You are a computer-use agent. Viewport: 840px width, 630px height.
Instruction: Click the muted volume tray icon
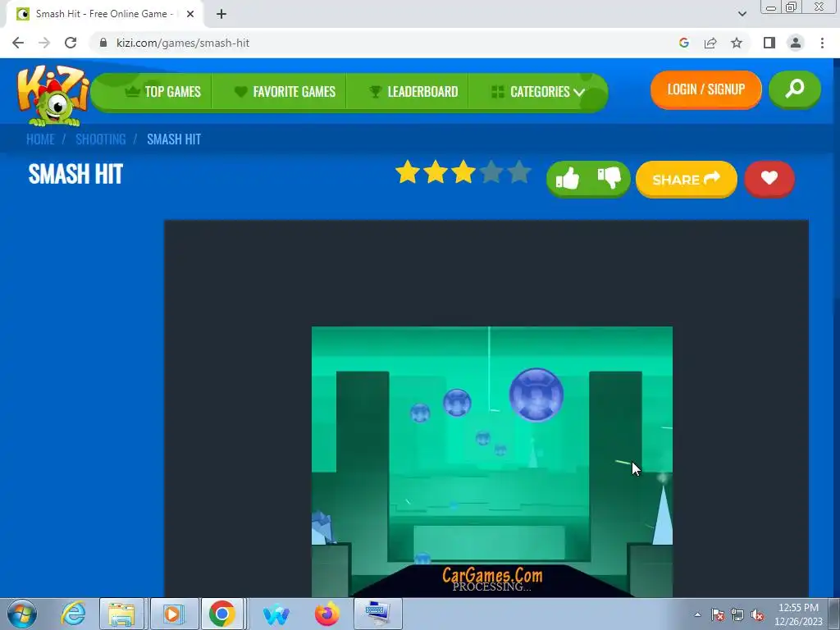pos(757,614)
